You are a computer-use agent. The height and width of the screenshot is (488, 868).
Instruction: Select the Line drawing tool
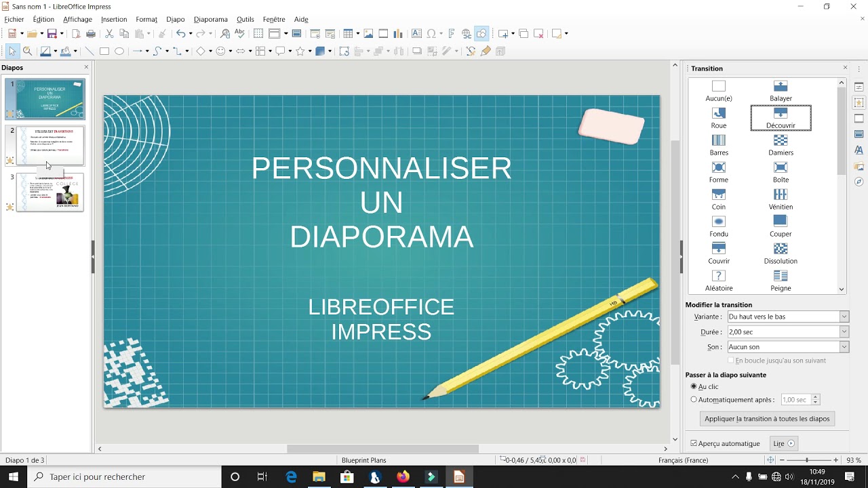(x=89, y=51)
